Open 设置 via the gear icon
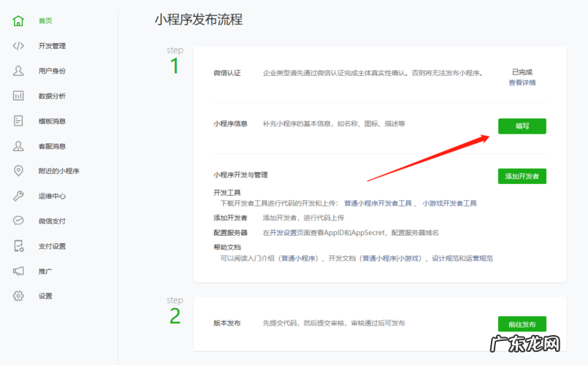The height and width of the screenshot is (365, 588). (x=18, y=296)
